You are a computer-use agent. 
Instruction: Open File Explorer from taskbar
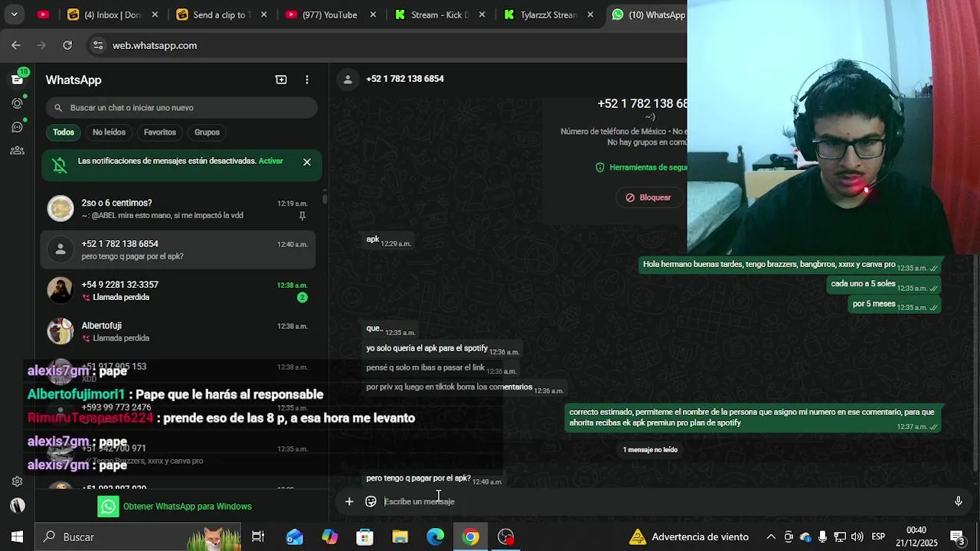pos(400,537)
